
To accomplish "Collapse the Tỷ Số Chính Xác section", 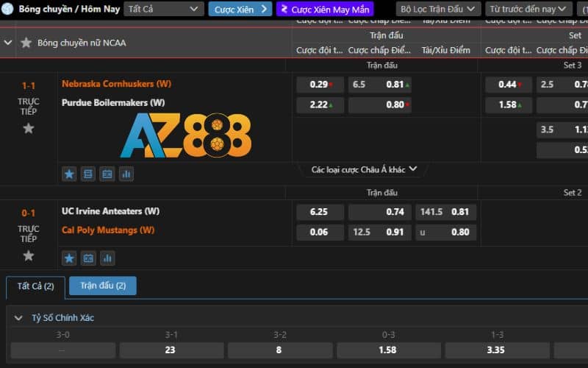I will coord(18,318).
